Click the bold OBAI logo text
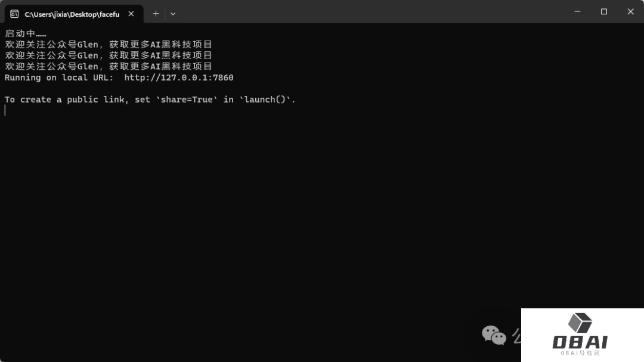The width and height of the screenshot is (644, 362). point(580,342)
